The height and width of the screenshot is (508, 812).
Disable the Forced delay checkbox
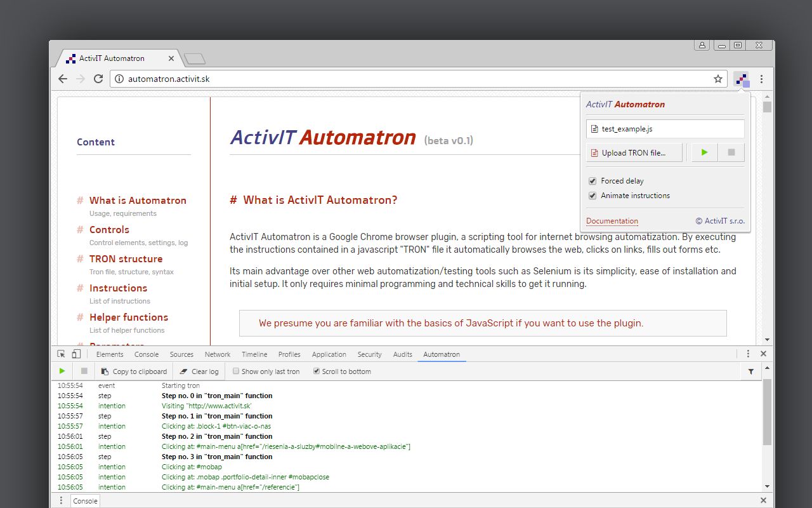click(592, 180)
